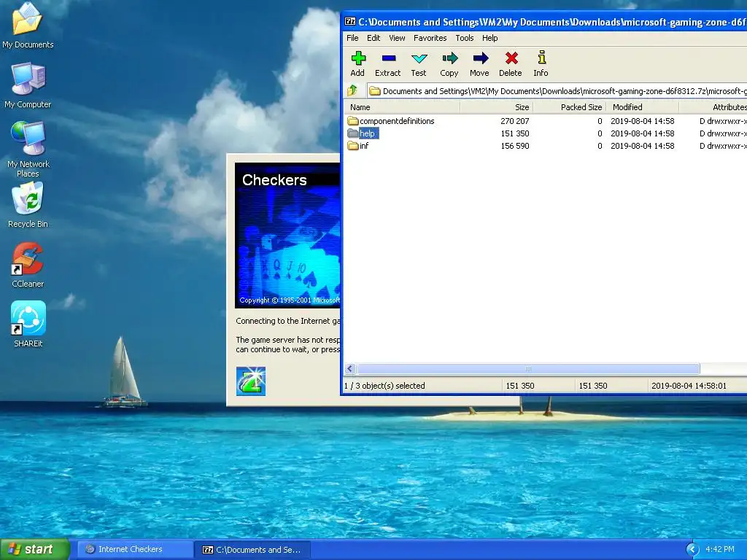Click the archive path address field
The height and width of the screenshot is (560, 747).
[x=557, y=91]
